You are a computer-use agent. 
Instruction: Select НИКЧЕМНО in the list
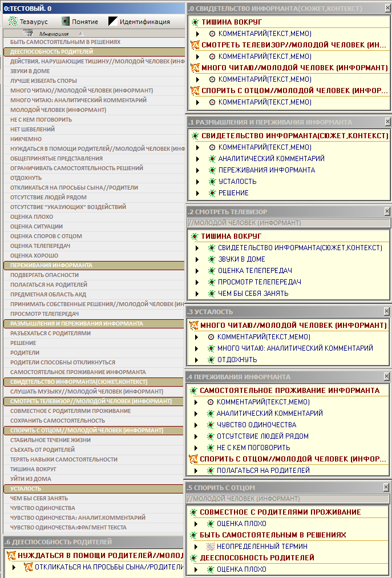(94, 139)
